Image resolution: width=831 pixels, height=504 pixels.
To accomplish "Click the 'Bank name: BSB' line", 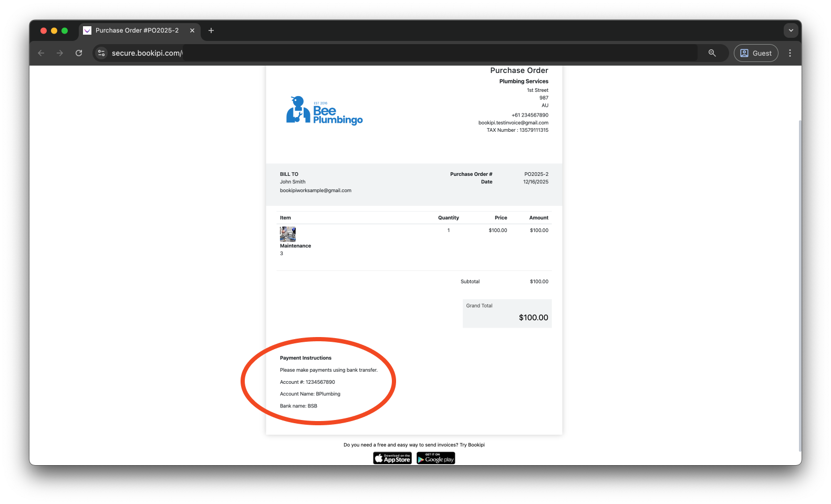I will coord(298,406).
